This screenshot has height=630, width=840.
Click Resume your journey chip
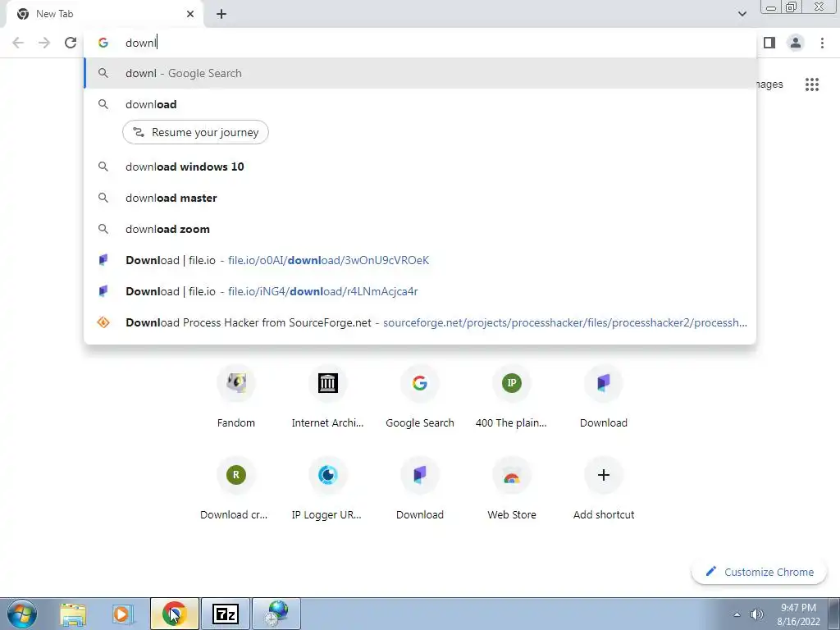pyautogui.click(x=195, y=132)
